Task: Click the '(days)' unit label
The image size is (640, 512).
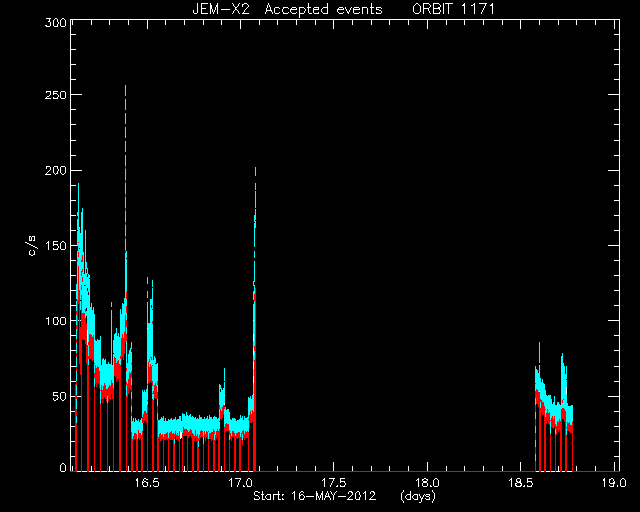Action: click(x=418, y=496)
